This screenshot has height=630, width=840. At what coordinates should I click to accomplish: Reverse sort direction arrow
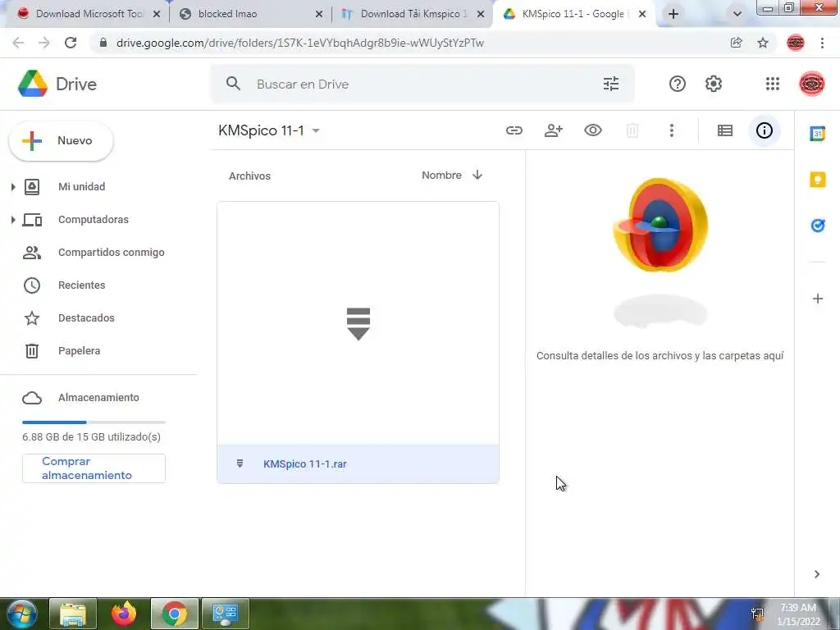[477, 175]
